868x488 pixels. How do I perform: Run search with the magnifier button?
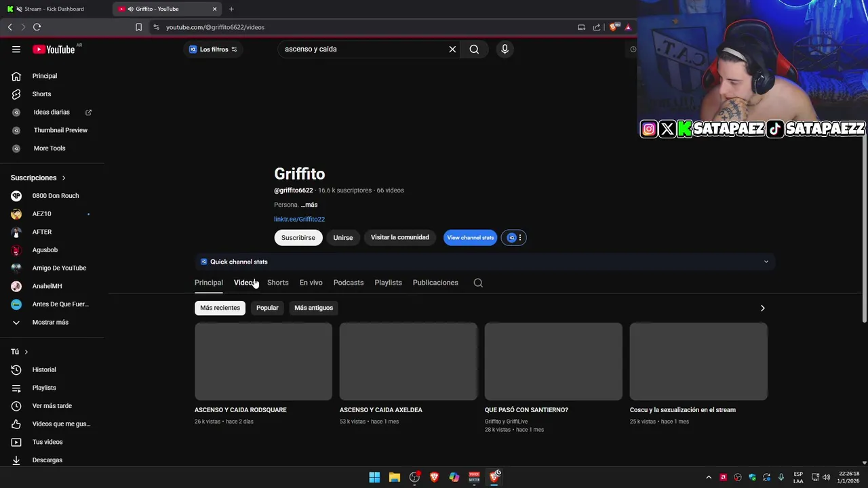point(474,49)
